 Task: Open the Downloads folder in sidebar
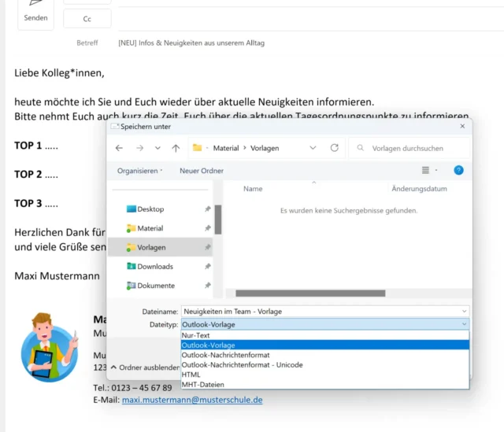(154, 267)
